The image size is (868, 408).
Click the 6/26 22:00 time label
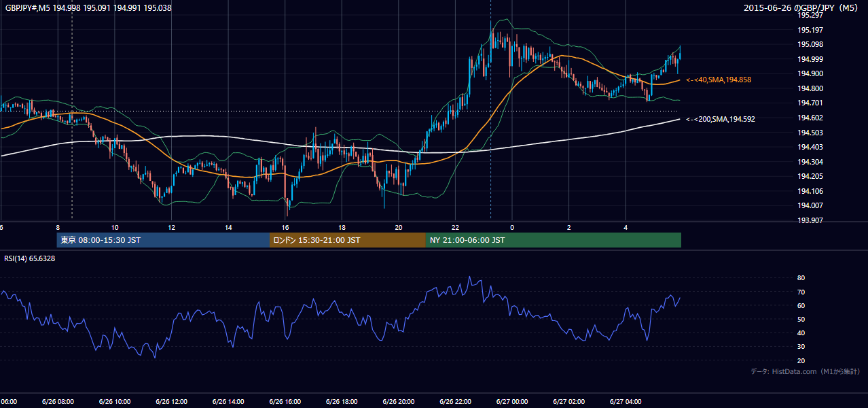455,402
